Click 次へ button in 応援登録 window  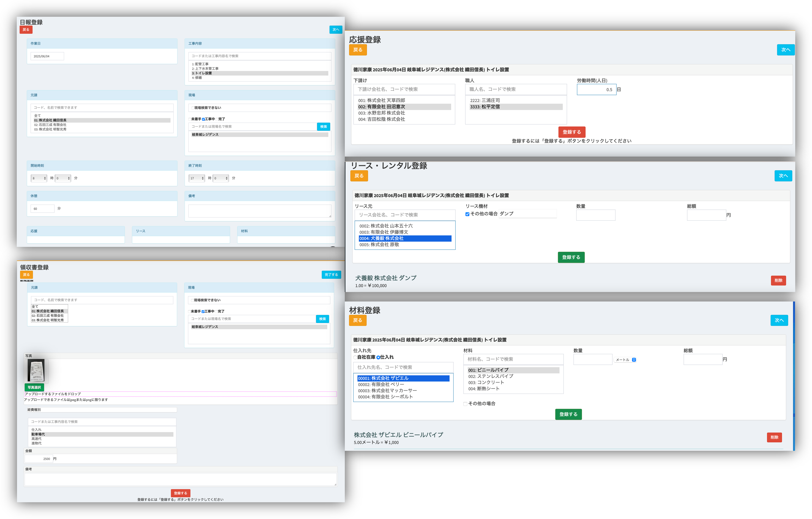(786, 50)
